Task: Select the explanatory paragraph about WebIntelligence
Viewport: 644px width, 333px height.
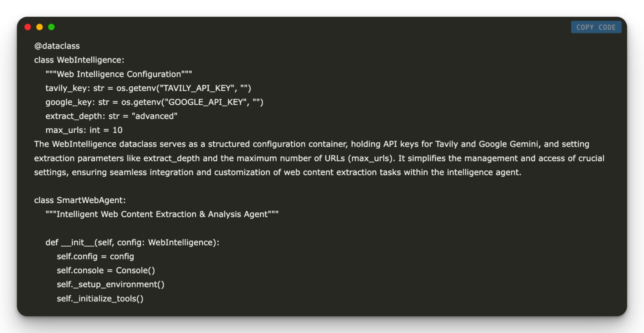Action: (319, 158)
